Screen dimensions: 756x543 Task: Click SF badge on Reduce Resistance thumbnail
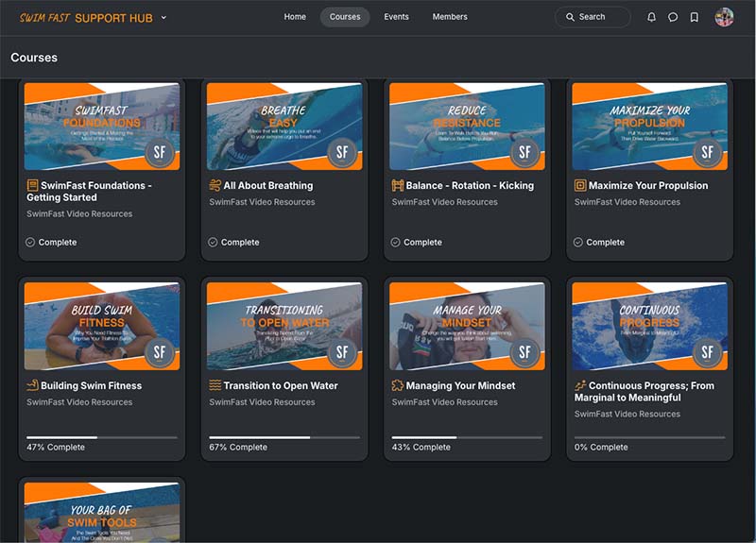click(525, 153)
